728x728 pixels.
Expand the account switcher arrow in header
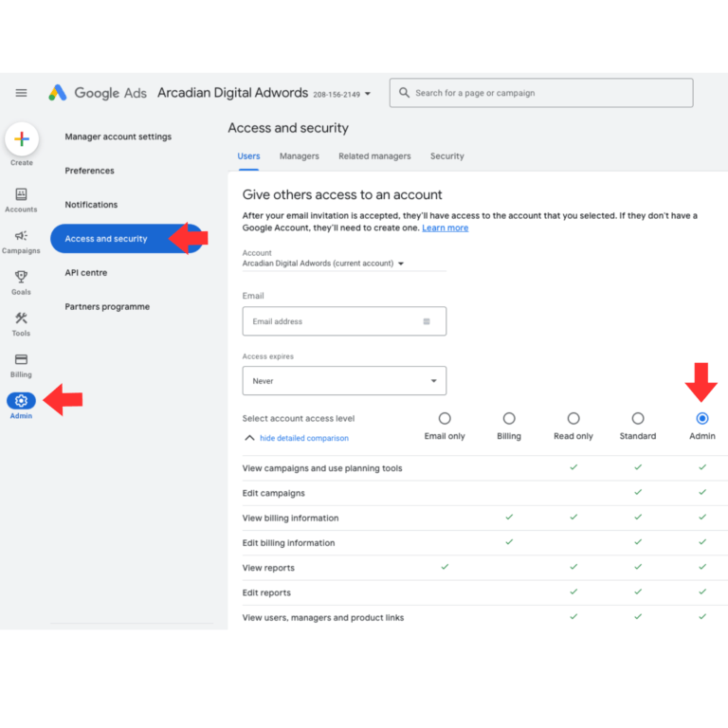pos(368,94)
